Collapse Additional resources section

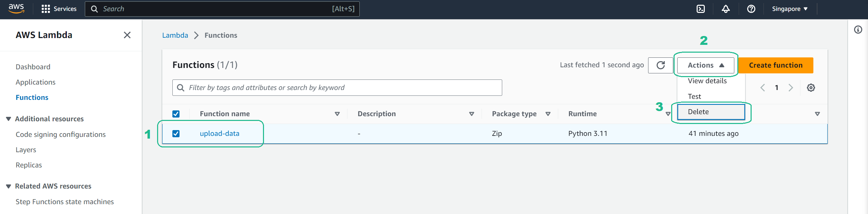click(8, 119)
